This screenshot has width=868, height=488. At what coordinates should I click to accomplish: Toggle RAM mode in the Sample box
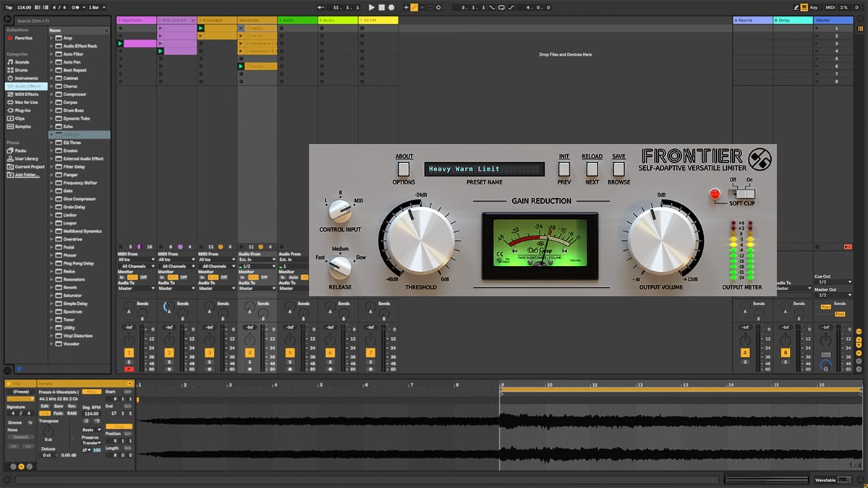tap(72, 414)
